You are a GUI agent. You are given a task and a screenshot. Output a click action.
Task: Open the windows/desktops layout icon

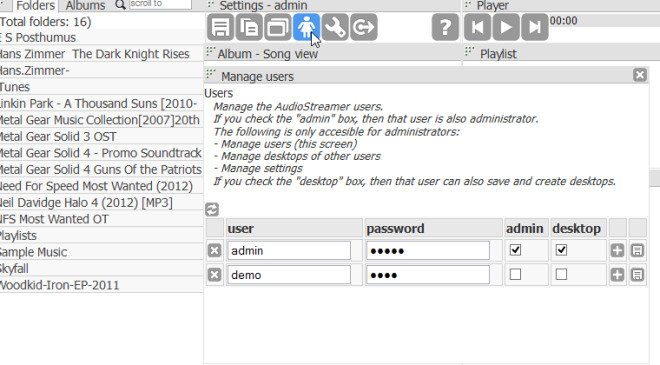[x=277, y=27]
